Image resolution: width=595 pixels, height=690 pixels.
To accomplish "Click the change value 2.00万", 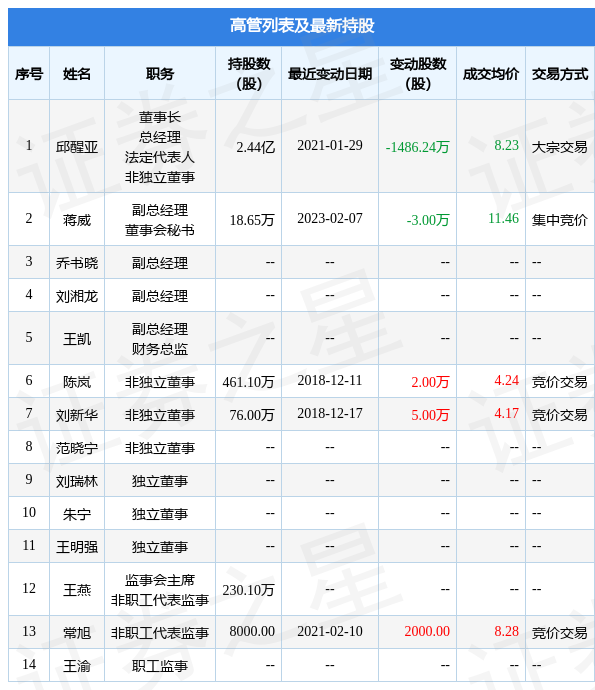I will click(x=430, y=382).
